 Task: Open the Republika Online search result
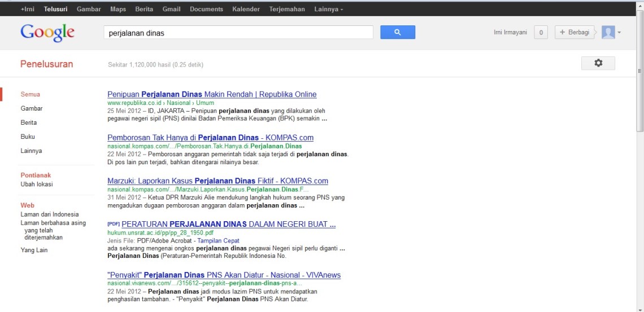212,94
